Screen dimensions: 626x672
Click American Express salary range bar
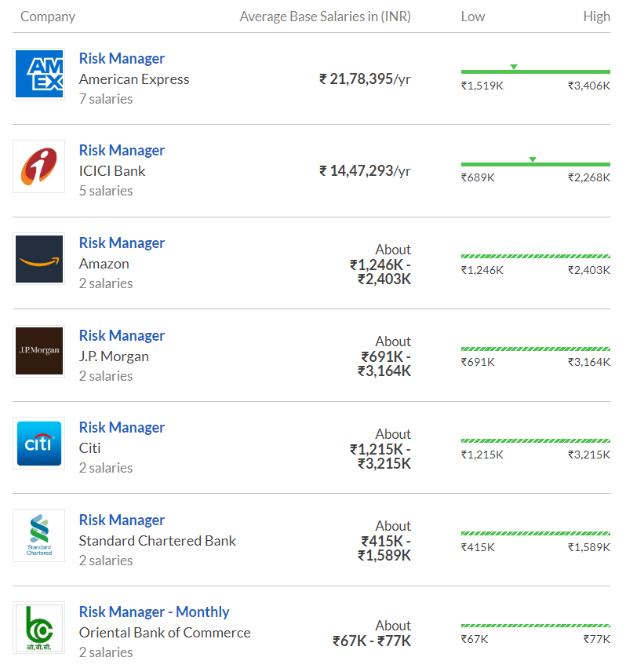(535, 72)
